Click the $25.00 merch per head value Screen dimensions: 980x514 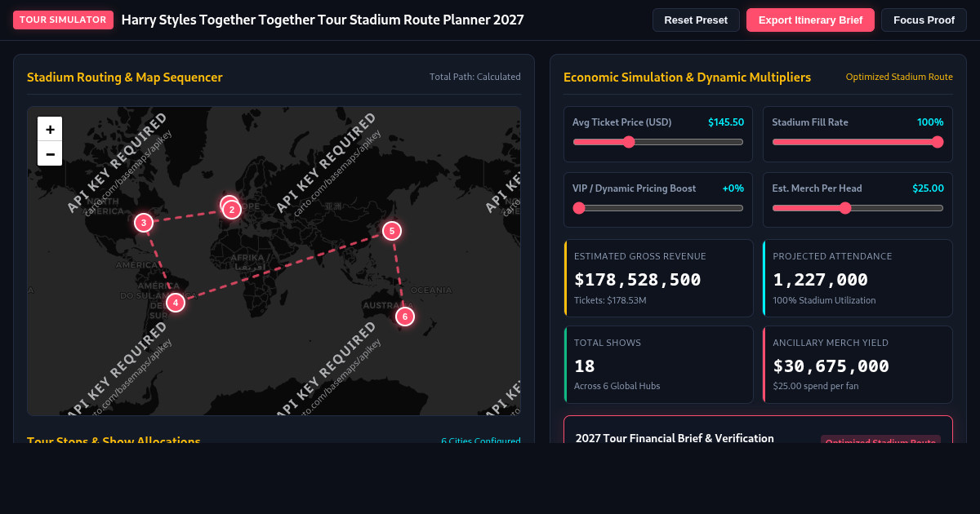(x=928, y=188)
